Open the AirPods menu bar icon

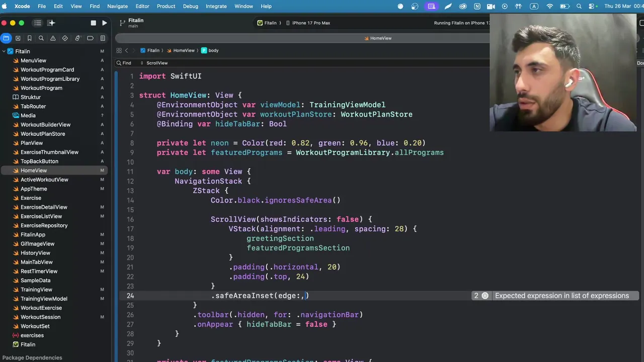tap(519, 6)
